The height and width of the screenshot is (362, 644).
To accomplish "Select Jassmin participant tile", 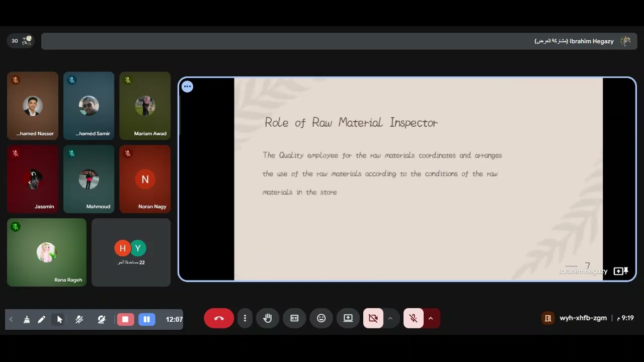I will pos(33,179).
